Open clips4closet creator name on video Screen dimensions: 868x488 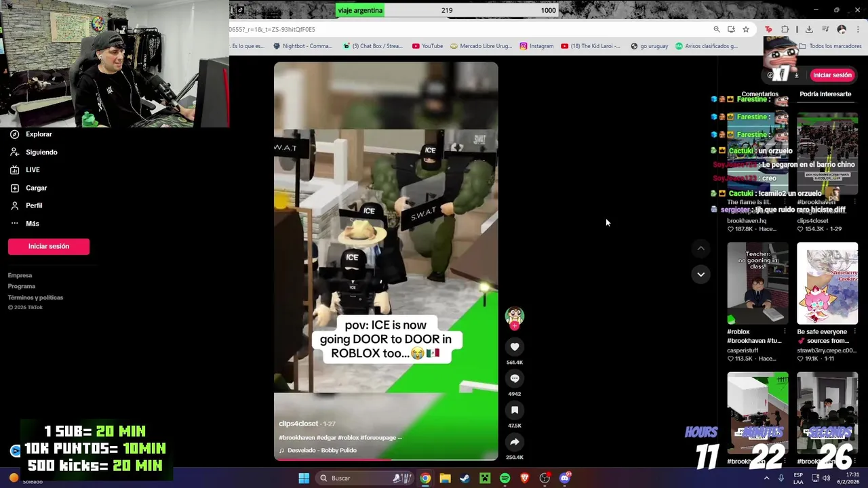(298, 424)
